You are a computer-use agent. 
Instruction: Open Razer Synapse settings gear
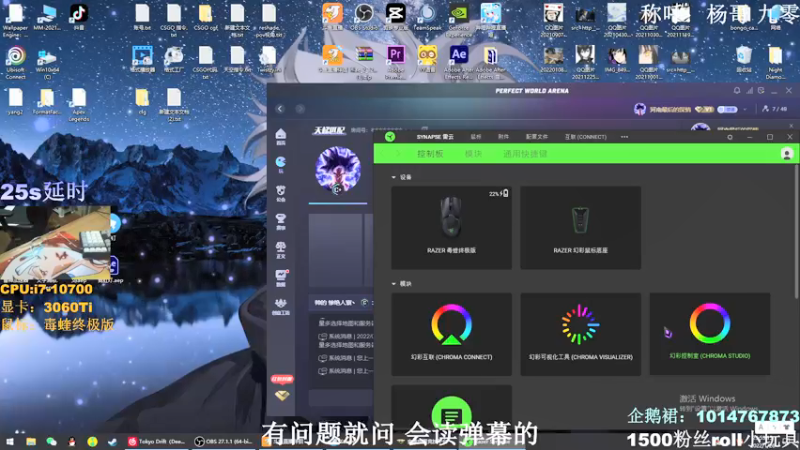tap(730, 137)
